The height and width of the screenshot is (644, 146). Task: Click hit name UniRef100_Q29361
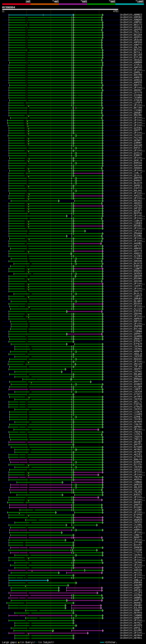(131, 128)
